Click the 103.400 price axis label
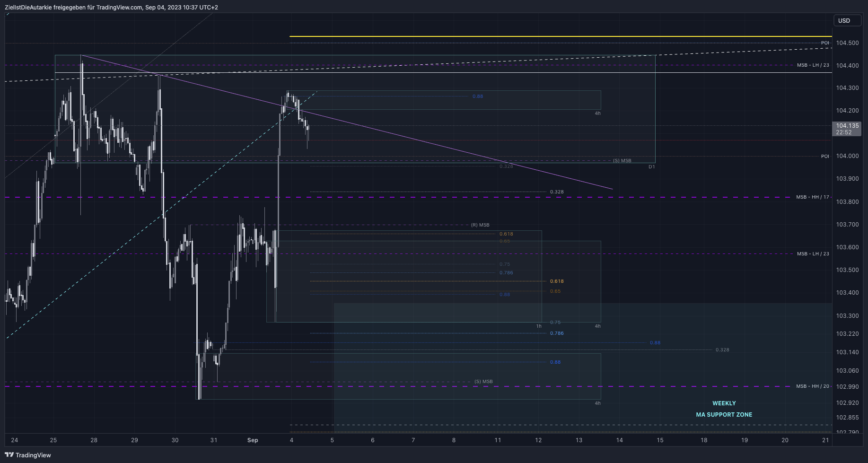868x463 pixels. (847, 293)
